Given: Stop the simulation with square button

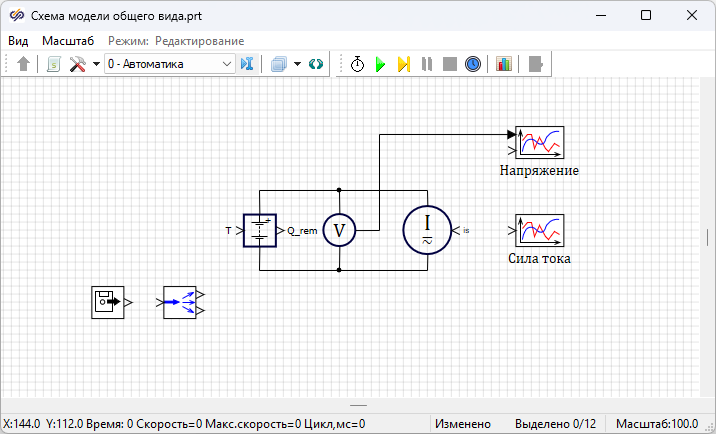Looking at the screenshot, I should point(450,64).
